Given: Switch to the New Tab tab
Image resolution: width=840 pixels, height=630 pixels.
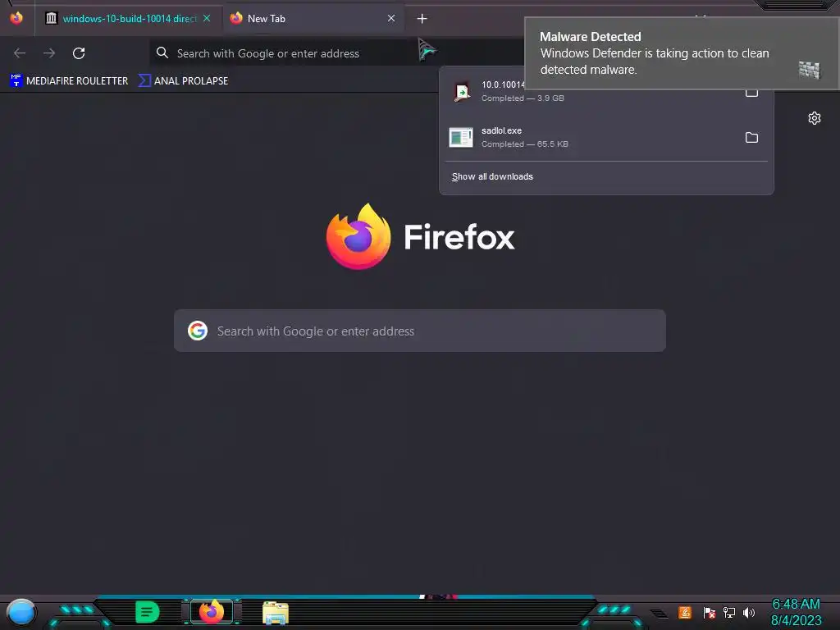Looking at the screenshot, I should [313, 19].
